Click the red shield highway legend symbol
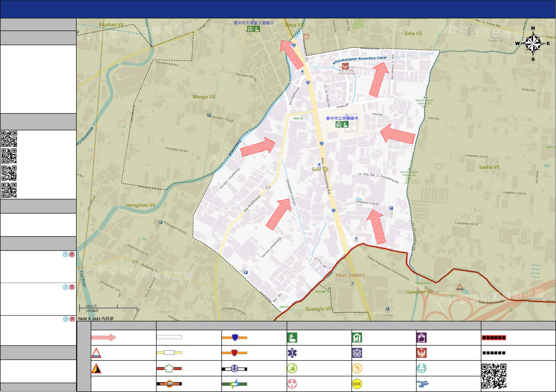The width and height of the screenshot is (556, 392). (x=234, y=353)
